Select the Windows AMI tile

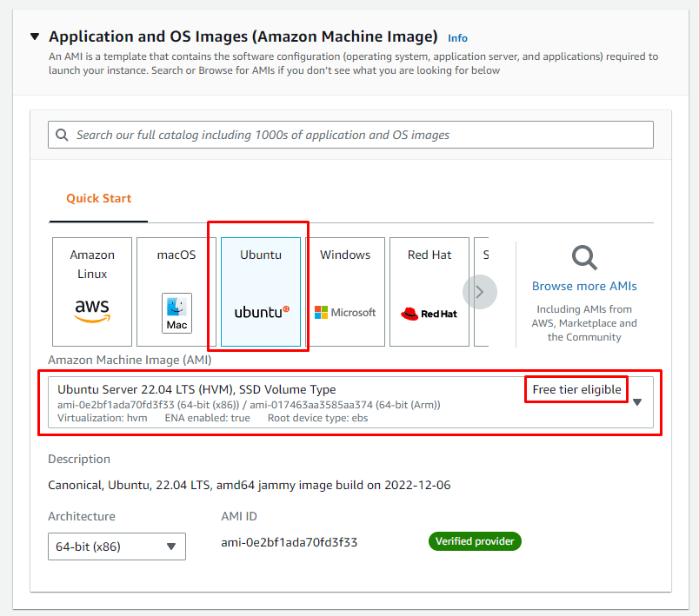345,292
